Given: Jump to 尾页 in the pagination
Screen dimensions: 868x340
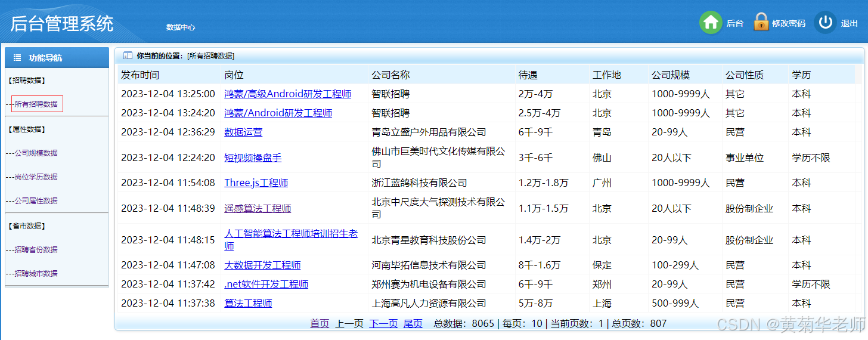Looking at the screenshot, I should 413,323.
